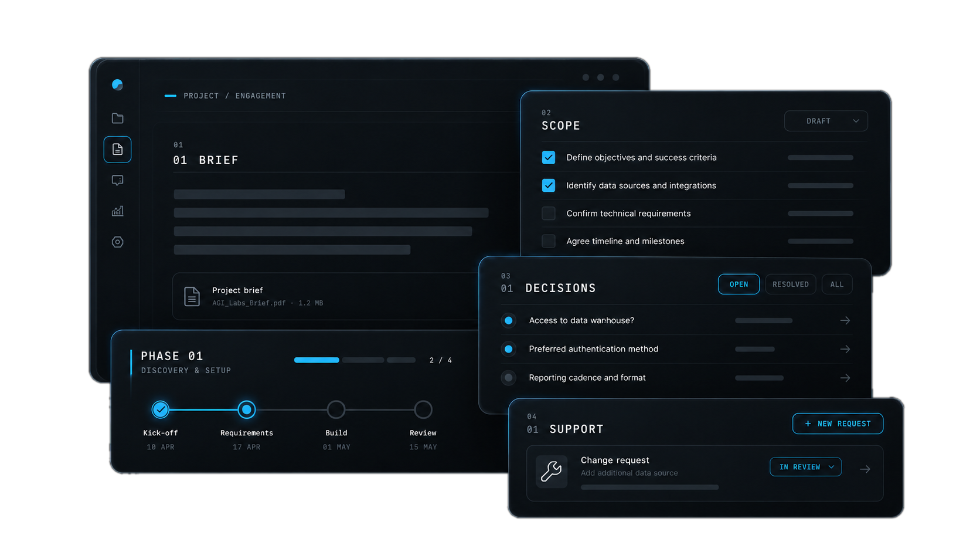Image resolution: width=980 pixels, height=552 pixels.
Task: Open arrow for Reporting cadence and format
Action: [x=845, y=378]
